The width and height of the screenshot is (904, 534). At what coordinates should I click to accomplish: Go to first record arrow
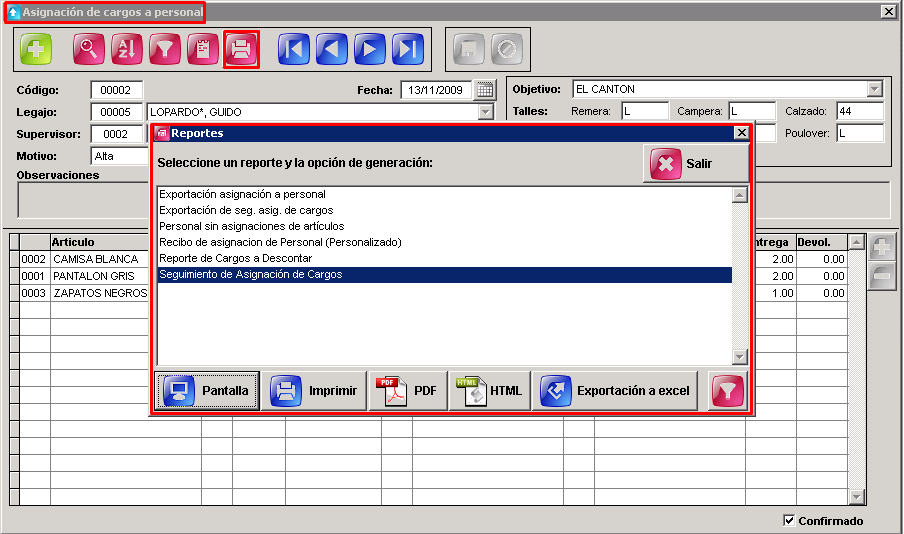click(x=294, y=49)
